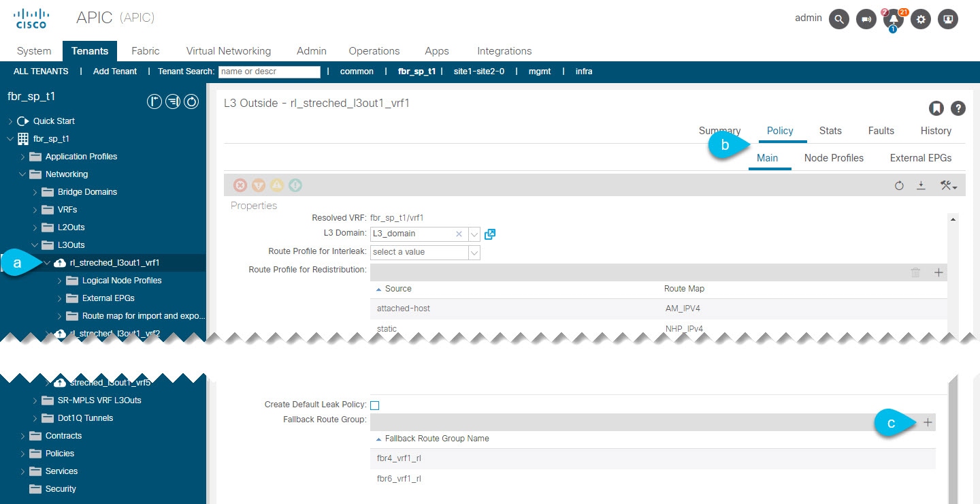Image resolution: width=980 pixels, height=504 pixels.
Task: Open the site1-site2-0 tenant link
Action: (479, 72)
